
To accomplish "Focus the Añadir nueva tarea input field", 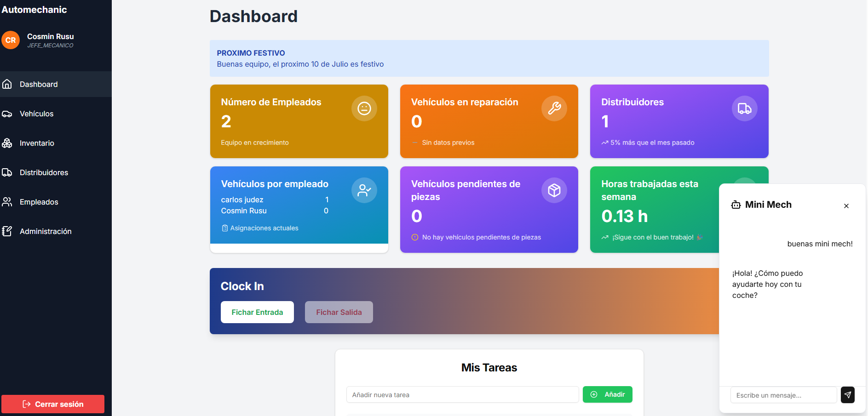I will coord(462,395).
